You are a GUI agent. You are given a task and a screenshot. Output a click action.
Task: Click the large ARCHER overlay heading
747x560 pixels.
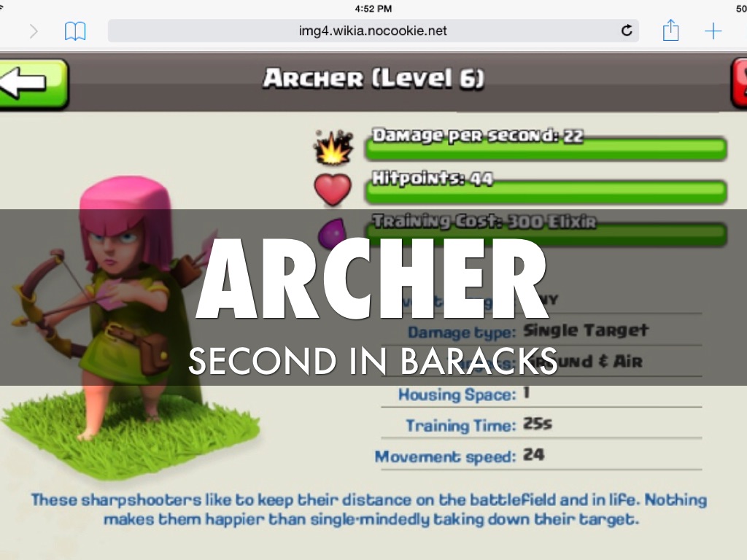[372, 278]
